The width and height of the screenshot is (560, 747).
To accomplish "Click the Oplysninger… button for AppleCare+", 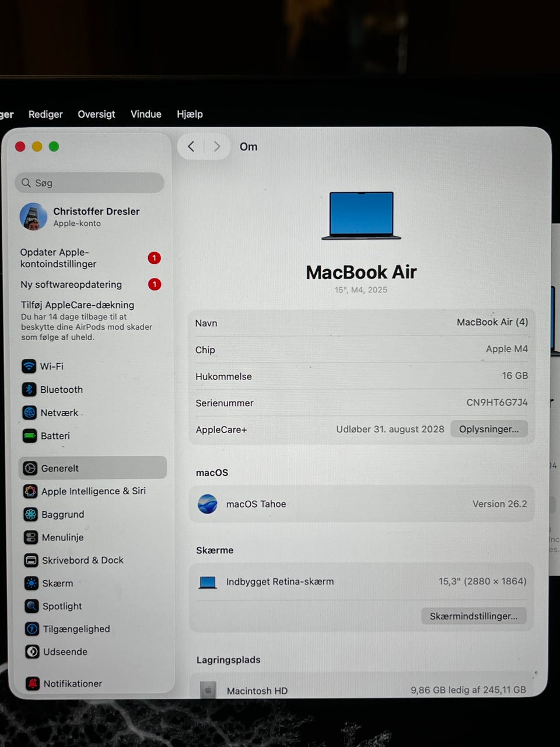I will pyautogui.click(x=489, y=429).
